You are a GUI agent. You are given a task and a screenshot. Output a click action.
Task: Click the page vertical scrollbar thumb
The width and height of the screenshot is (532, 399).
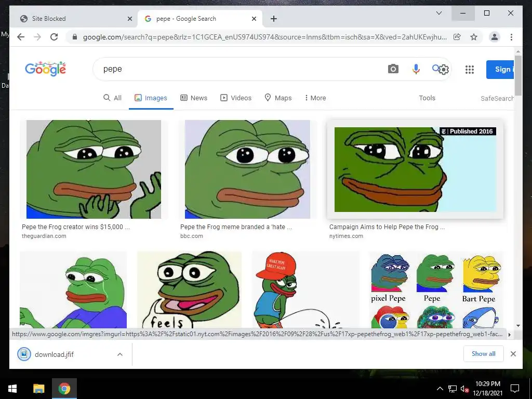click(x=518, y=75)
